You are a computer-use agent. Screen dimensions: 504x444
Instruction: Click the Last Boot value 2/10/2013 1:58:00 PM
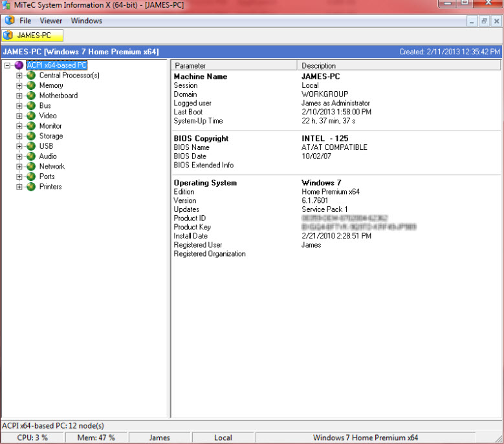(x=336, y=112)
